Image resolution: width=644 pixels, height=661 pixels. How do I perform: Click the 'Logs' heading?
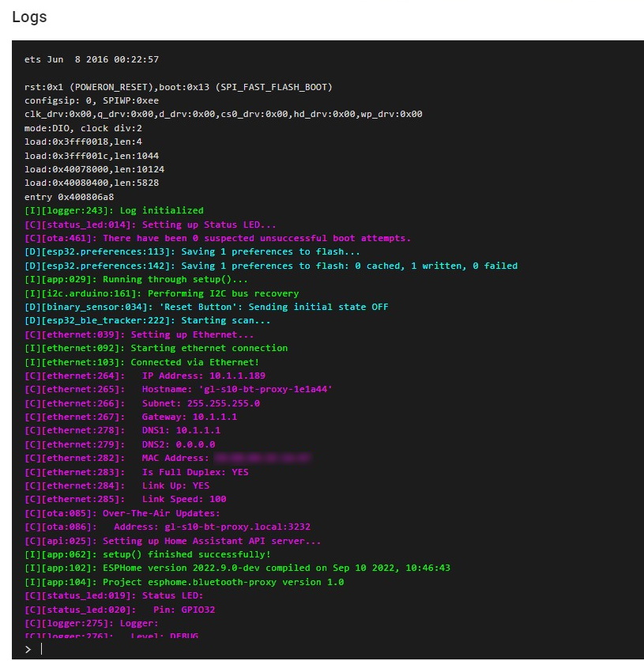pyautogui.click(x=29, y=17)
